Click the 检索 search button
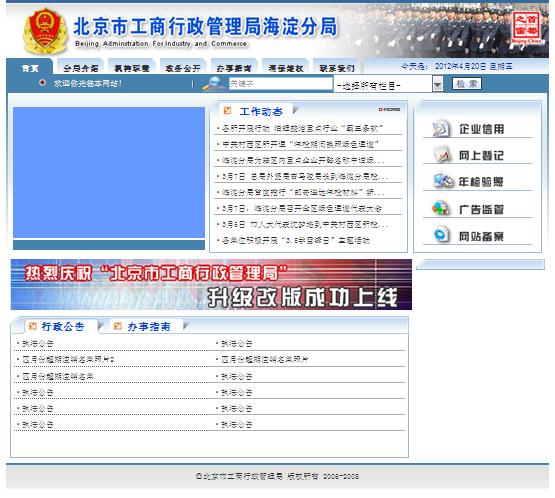Image resolution: width=555 pixels, height=498 pixels. 467,84
